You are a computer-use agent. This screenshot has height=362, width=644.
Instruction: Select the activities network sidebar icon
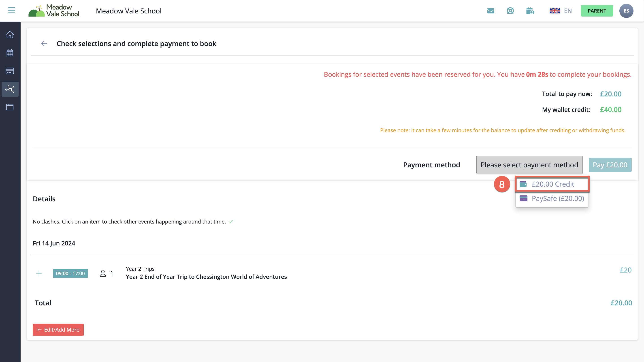10,89
